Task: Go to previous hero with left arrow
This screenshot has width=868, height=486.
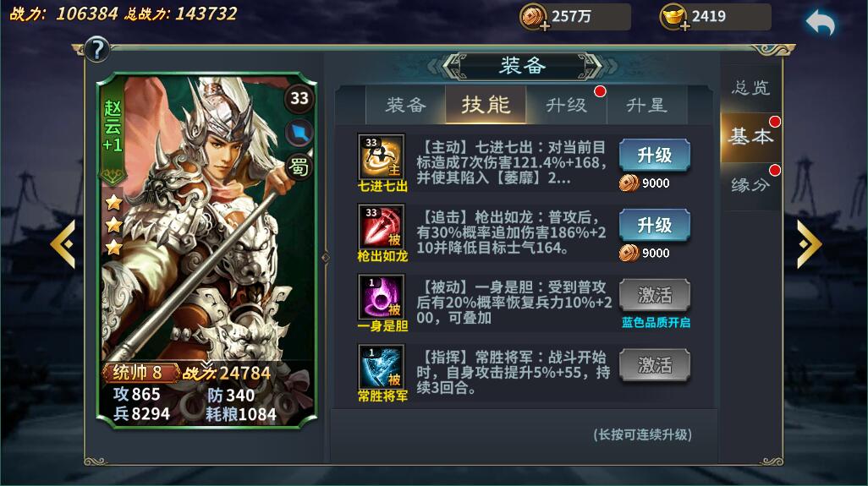Action: point(63,243)
